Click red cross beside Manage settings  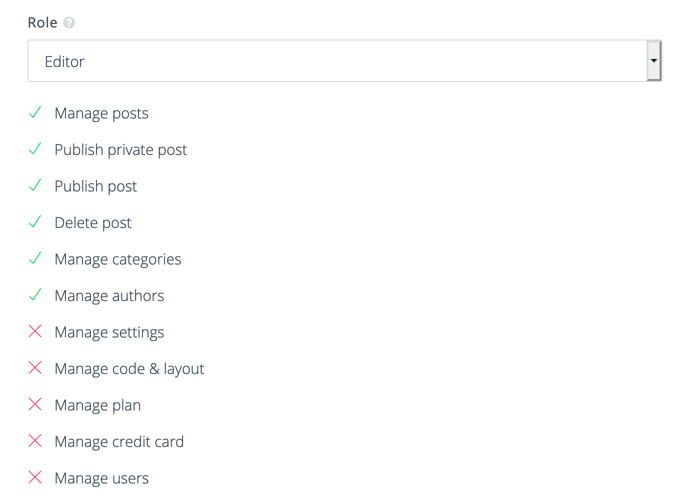pos(35,331)
